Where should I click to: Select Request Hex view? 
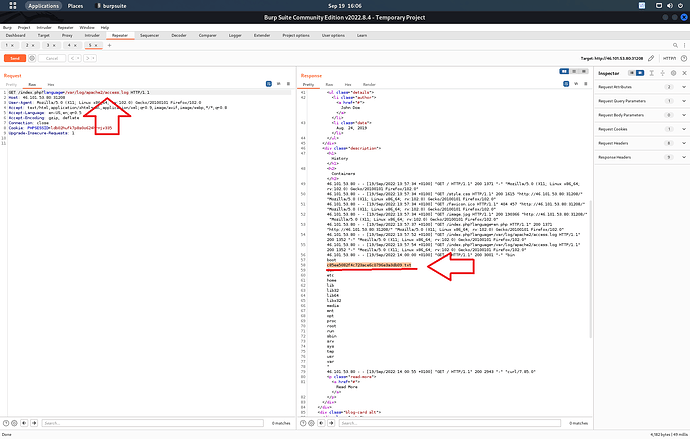pos(51,84)
